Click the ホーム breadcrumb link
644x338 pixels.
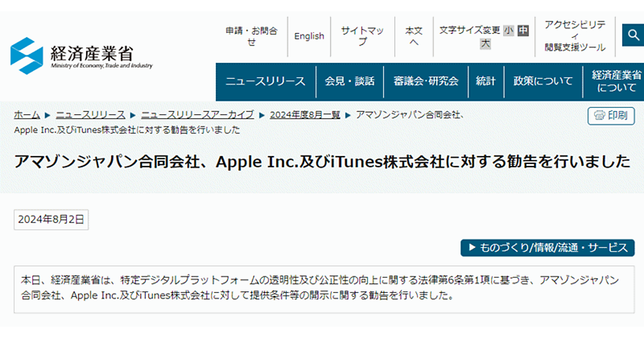27,115
